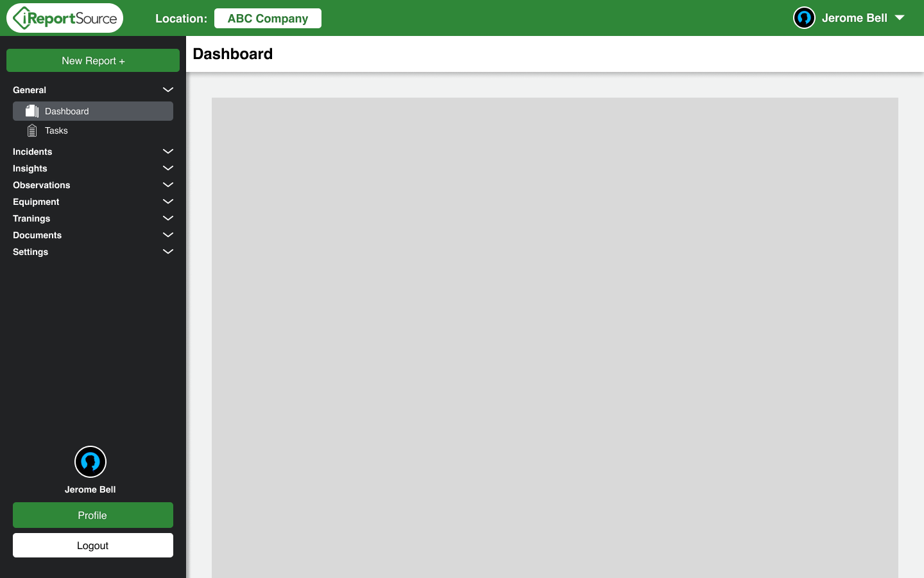
Task: Open the Profile button
Action: click(93, 515)
